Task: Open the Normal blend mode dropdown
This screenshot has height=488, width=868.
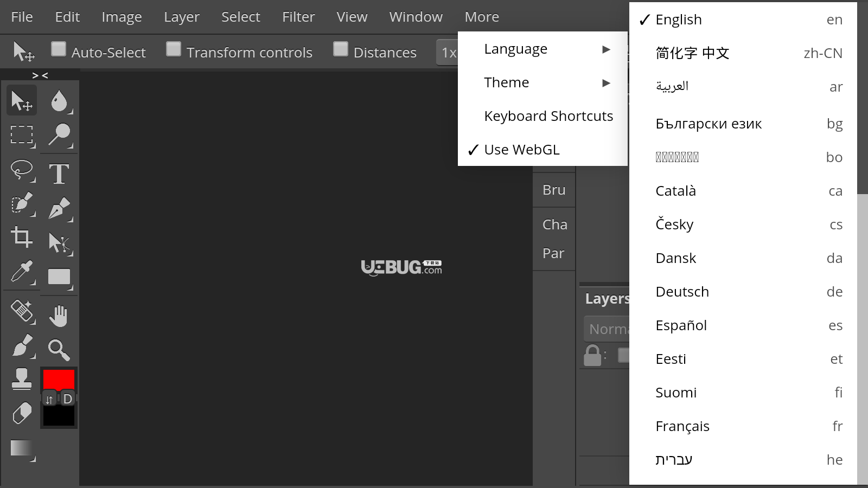Action: tap(607, 329)
